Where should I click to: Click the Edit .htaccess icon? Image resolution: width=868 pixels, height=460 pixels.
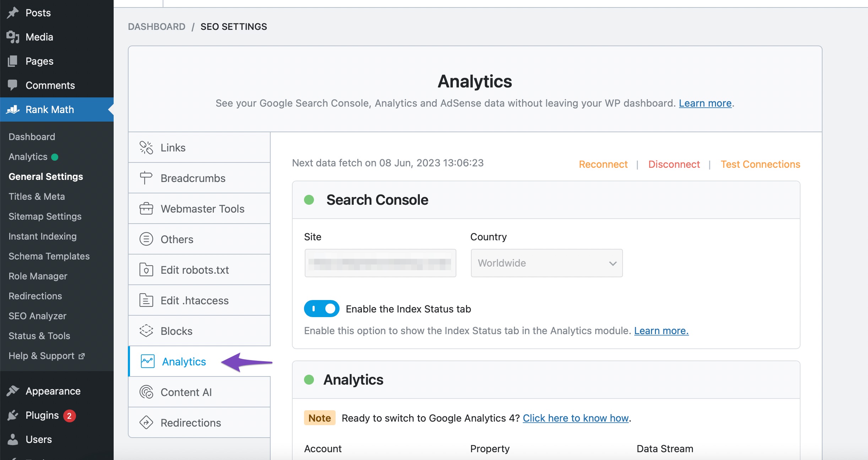click(x=146, y=300)
